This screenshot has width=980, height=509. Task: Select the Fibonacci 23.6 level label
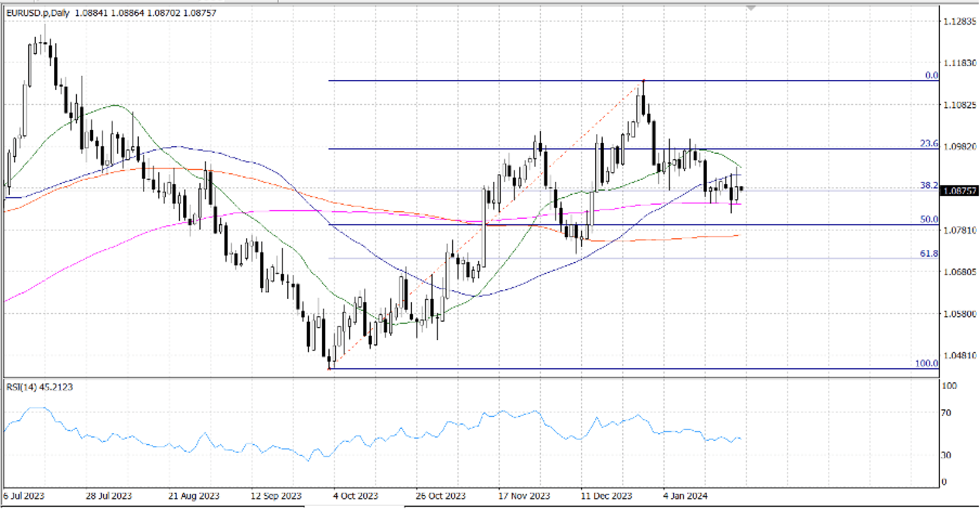pos(929,144)
